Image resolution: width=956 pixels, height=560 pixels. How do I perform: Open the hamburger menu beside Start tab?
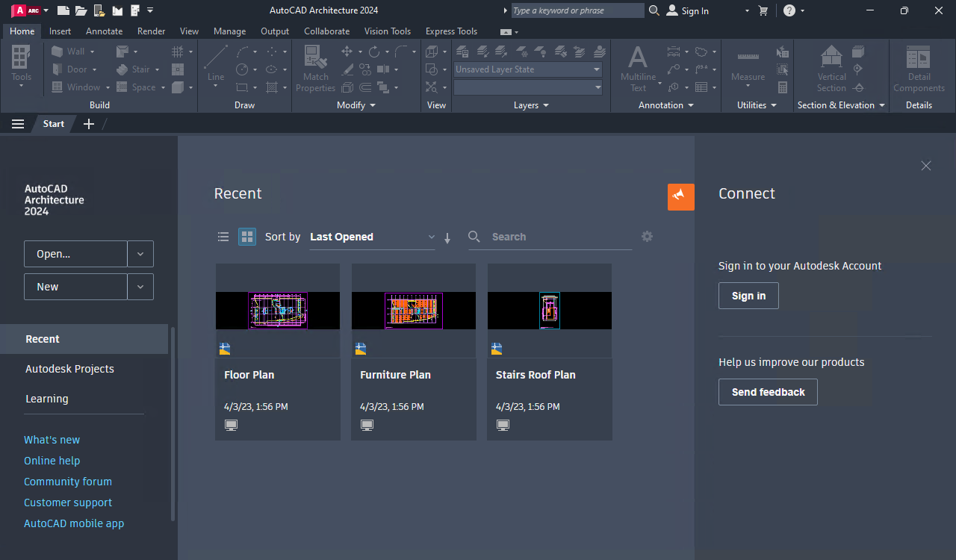(x=18, y=124)
